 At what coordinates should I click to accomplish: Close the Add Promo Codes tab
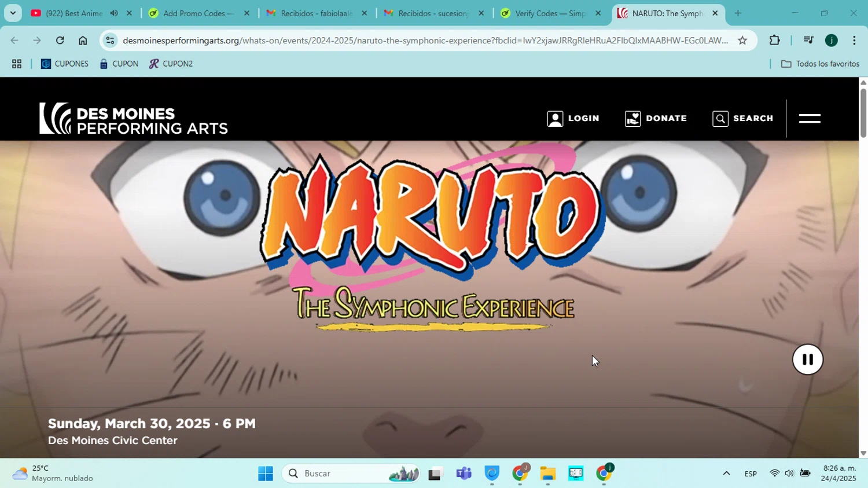click(x=247, y=13)
